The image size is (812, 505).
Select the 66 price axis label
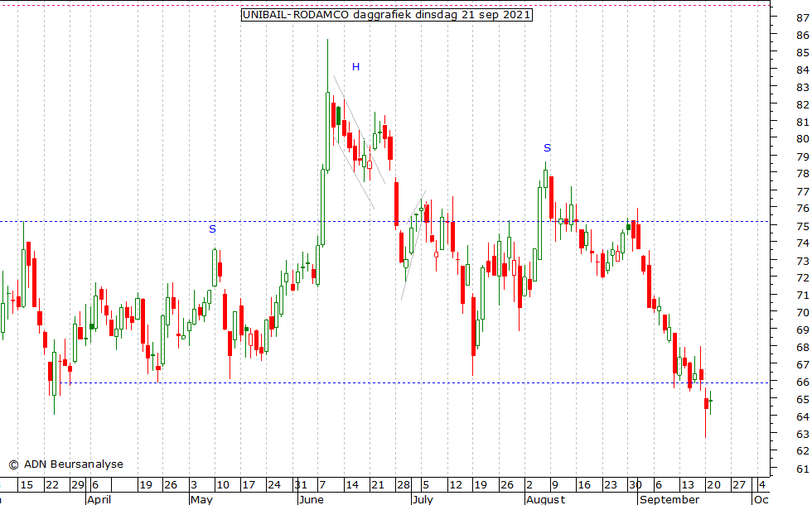pos(803,382)
